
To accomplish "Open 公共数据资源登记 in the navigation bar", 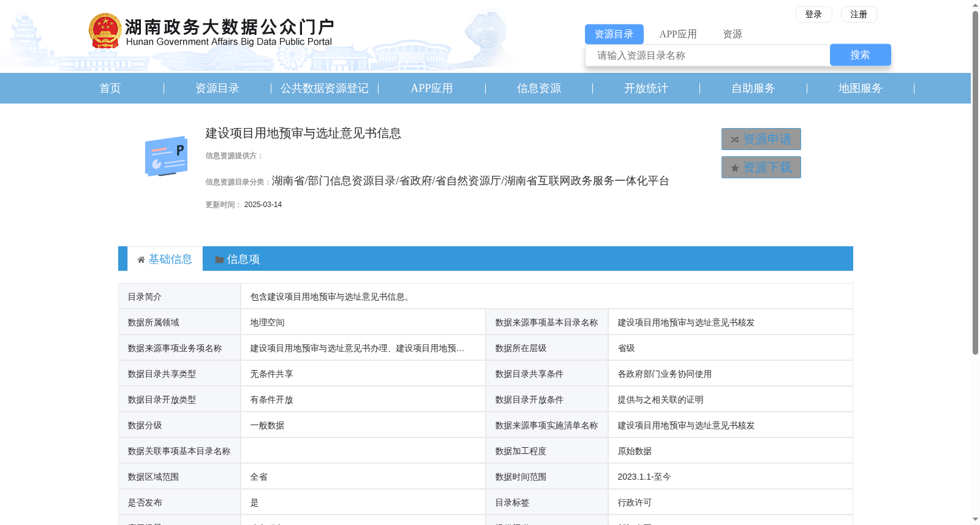I will (x=325, y=88).
